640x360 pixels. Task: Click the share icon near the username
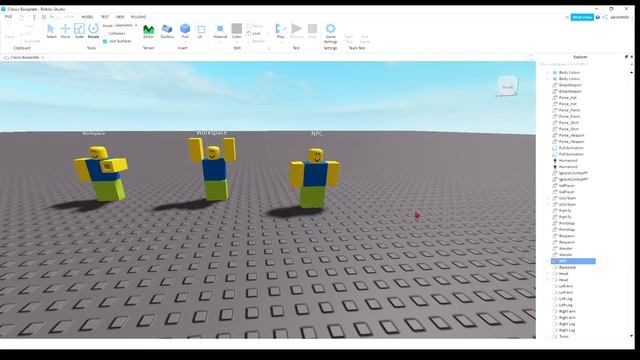[605, 17]
